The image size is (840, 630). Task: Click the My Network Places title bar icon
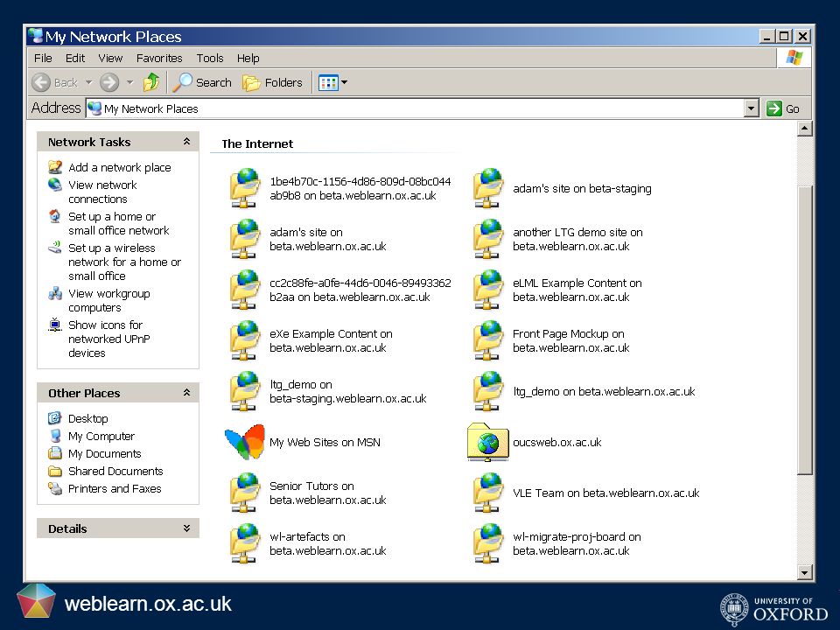click(36, 36)
